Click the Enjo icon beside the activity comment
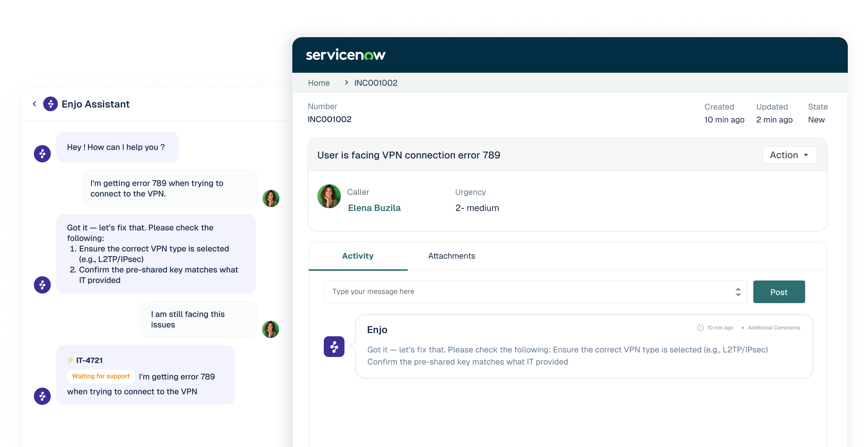868x447 pixels. (x=334, y=346)
